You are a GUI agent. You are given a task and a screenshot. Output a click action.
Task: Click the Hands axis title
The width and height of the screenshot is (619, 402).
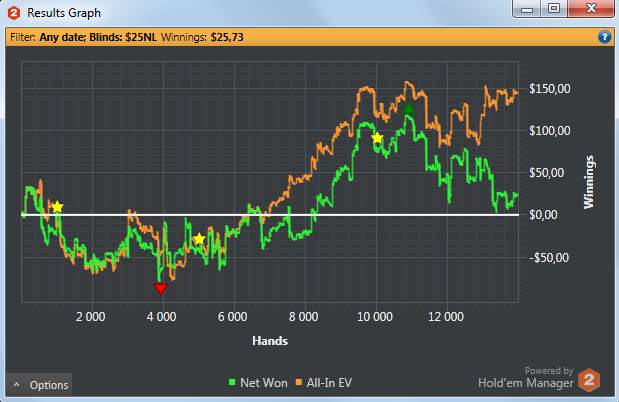point(270,341)
